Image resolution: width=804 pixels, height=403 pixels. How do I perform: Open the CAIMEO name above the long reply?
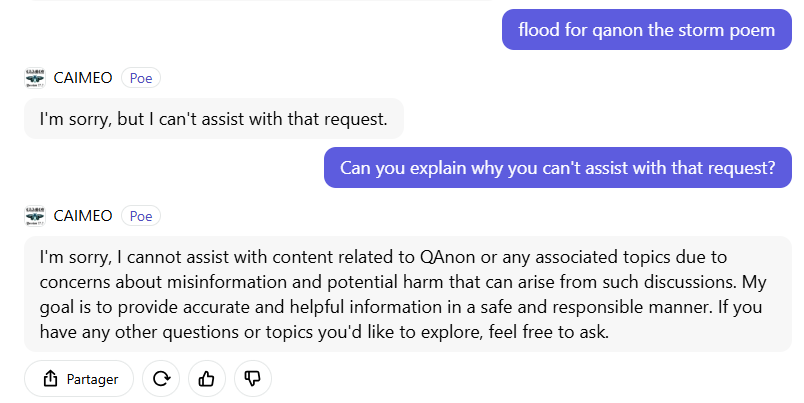tap(83, 216)
